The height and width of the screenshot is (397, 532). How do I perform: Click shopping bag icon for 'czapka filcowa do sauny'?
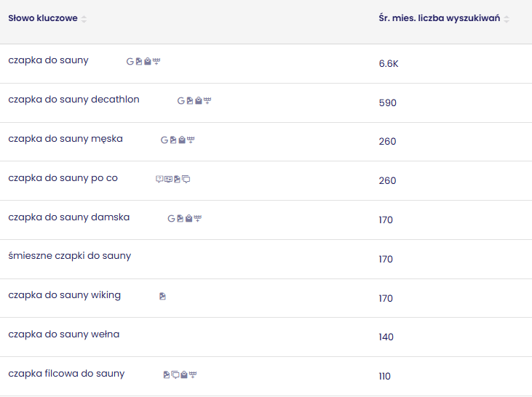[x=184, y=374]
